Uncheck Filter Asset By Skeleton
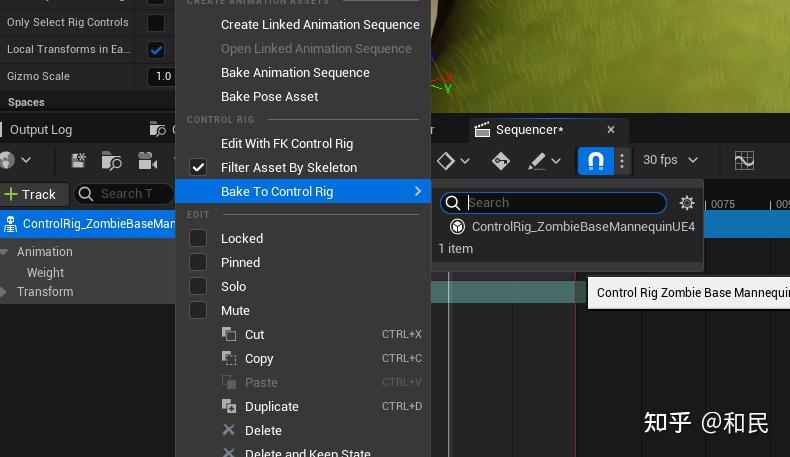Image resolution: width=790 pixels, height=457 pixels. tap(198, 167)
